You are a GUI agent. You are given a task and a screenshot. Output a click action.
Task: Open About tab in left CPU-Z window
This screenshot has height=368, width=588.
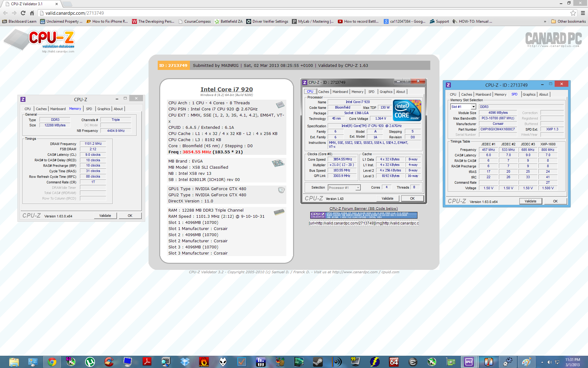[x=118, y=109]
